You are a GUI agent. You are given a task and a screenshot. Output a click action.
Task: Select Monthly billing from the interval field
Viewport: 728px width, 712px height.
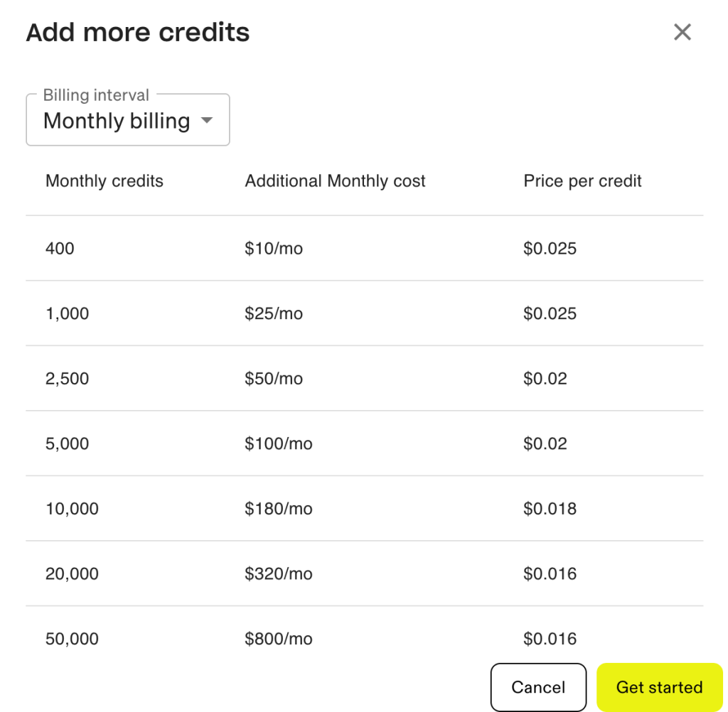117,121
